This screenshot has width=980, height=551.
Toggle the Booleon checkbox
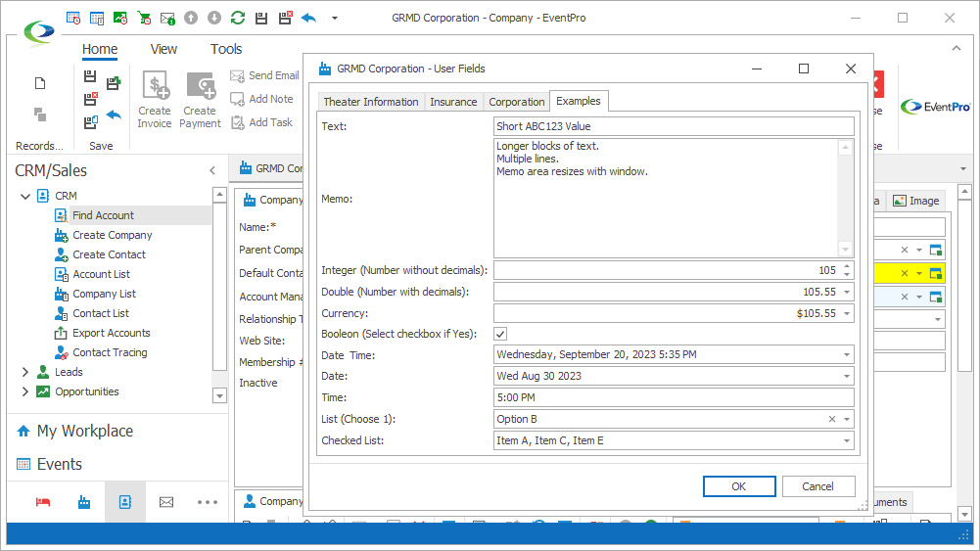click(500, 334)
